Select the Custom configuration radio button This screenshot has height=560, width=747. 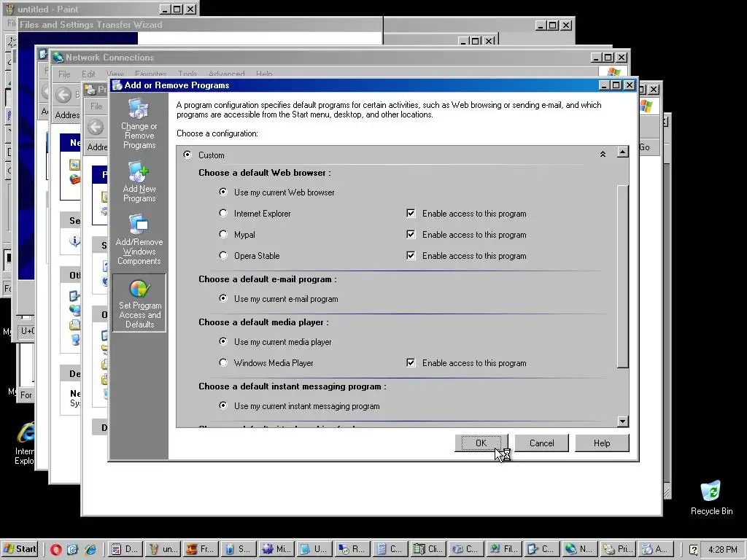pos(187,155)
